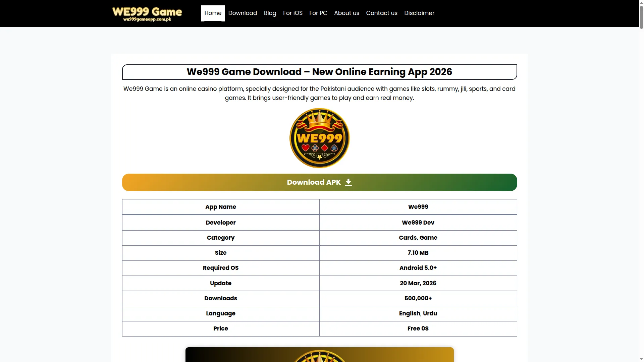Click the round WE999 crown app logo
This screenshot has width=644, height=362.
319,138
